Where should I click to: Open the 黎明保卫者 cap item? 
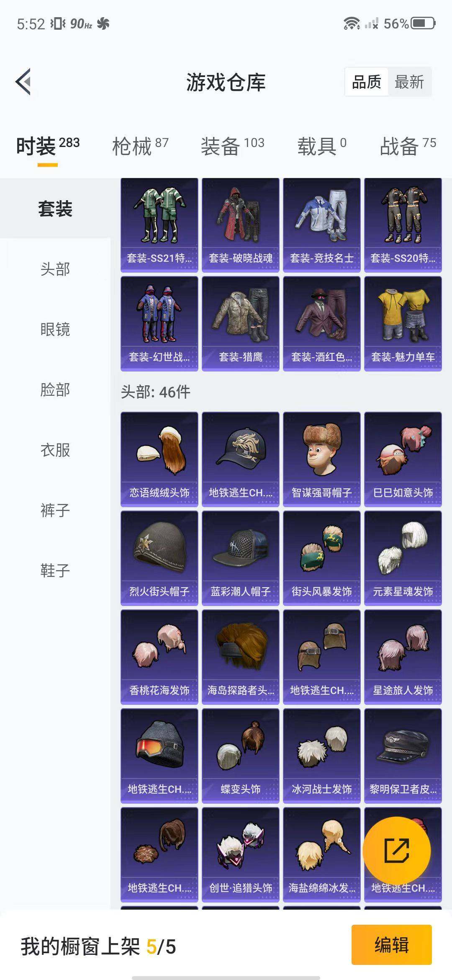[403, 756]
